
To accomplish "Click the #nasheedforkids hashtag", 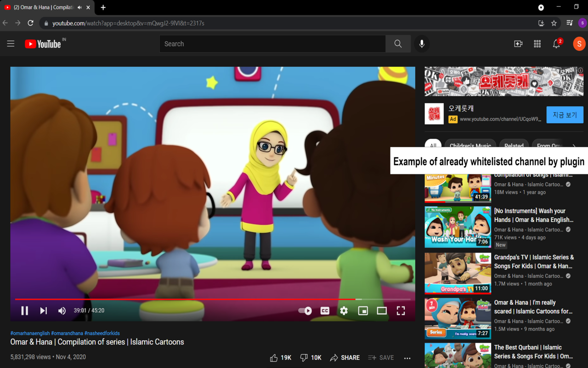I will coord(102,333).
